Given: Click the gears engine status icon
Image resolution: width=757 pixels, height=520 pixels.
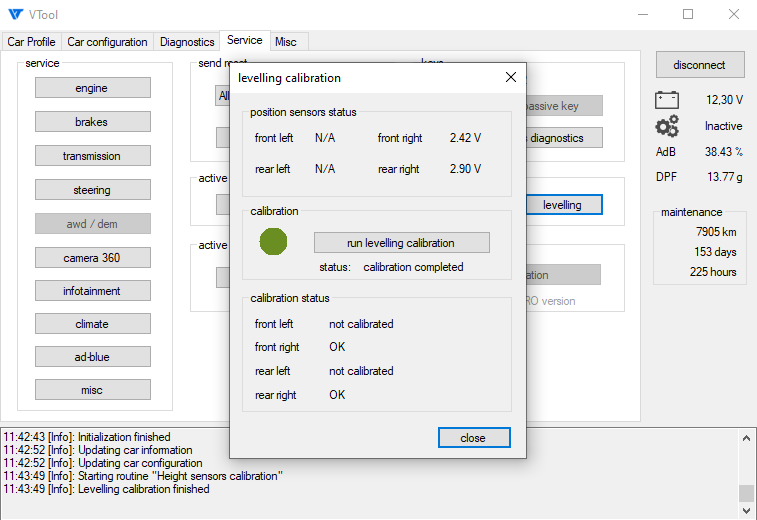Looking at the screenshot, I should pyautogui.click(x=667, y=126).
